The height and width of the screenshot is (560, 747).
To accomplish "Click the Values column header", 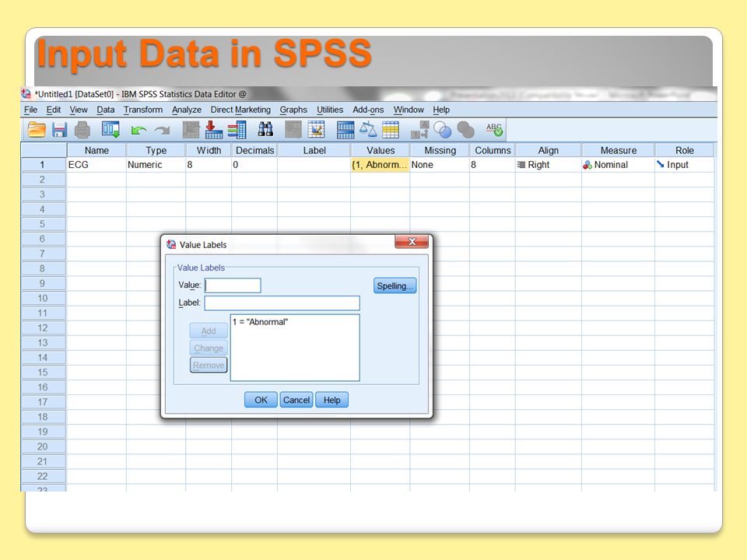I will (381, 150).
